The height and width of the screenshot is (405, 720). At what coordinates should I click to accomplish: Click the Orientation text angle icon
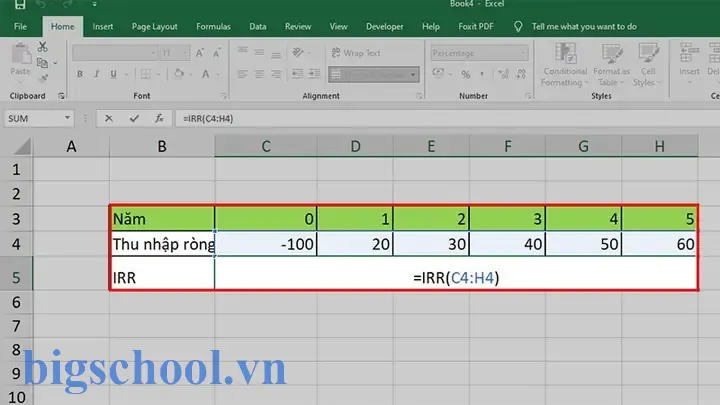coord(298,52)
